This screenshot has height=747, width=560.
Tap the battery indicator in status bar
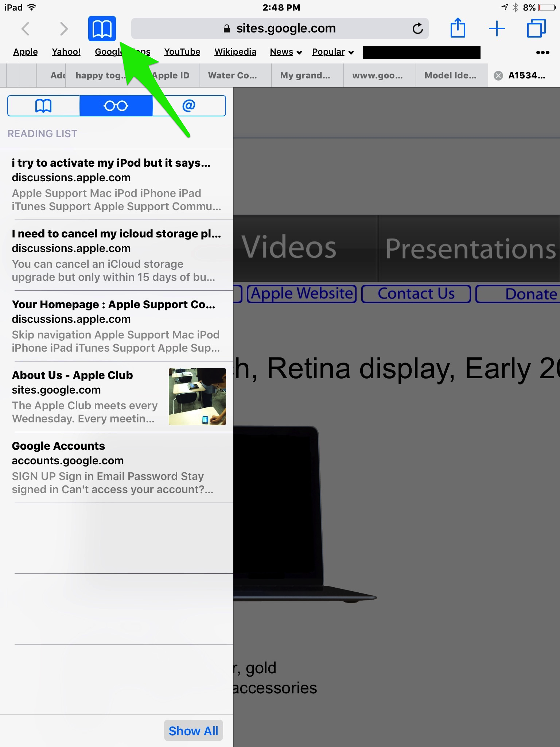coord(547,7)
